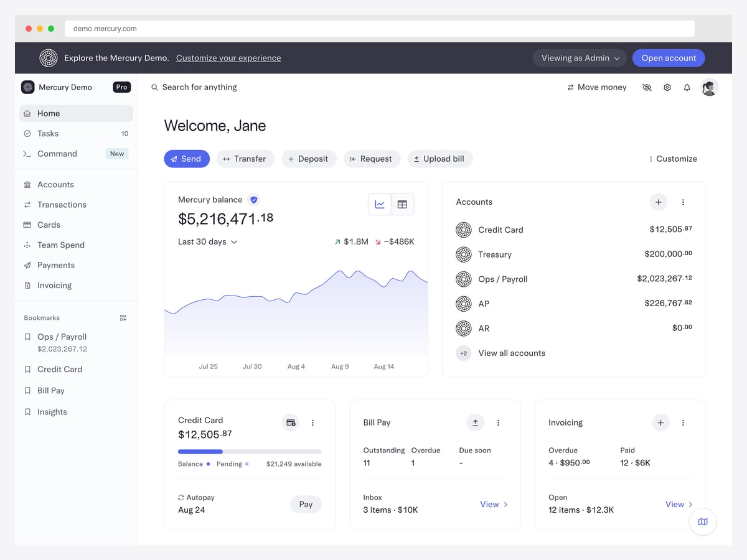The height and width of the screenshot is (560, 747).
Task: Create invoice with Invoicing plus icon
Action: tap(660, 422)
